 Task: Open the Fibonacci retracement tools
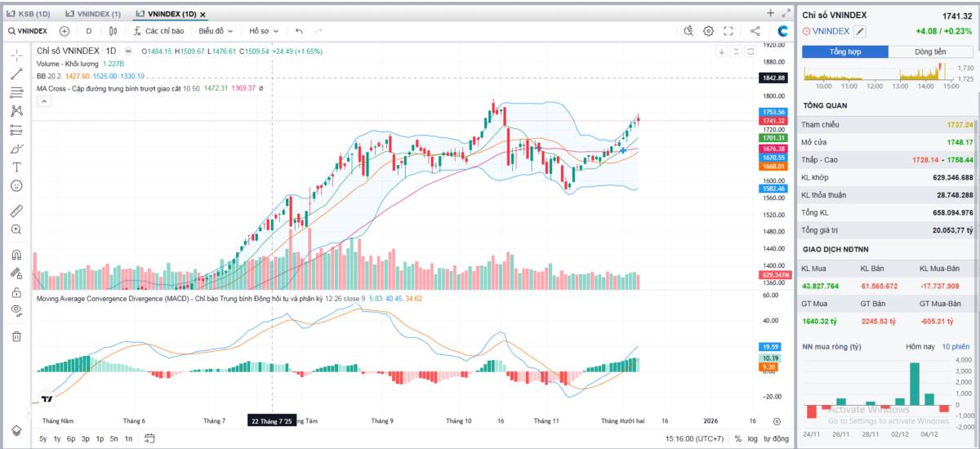16,92
